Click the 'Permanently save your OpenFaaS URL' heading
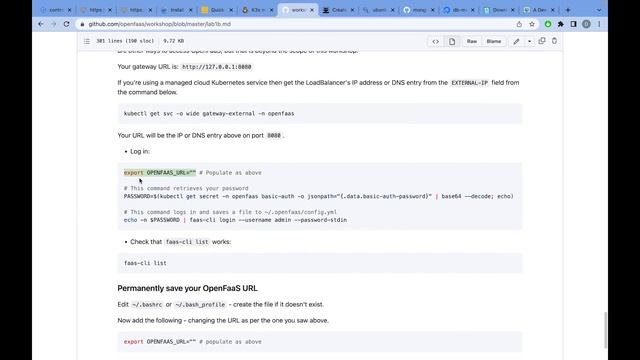The width and height of the screenshot is (640, 360). pos(187,288)
